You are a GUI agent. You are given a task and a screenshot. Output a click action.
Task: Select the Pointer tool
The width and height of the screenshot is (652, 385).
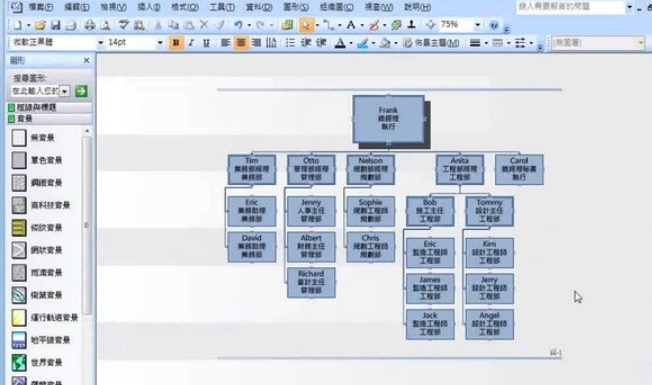point(306,25)
